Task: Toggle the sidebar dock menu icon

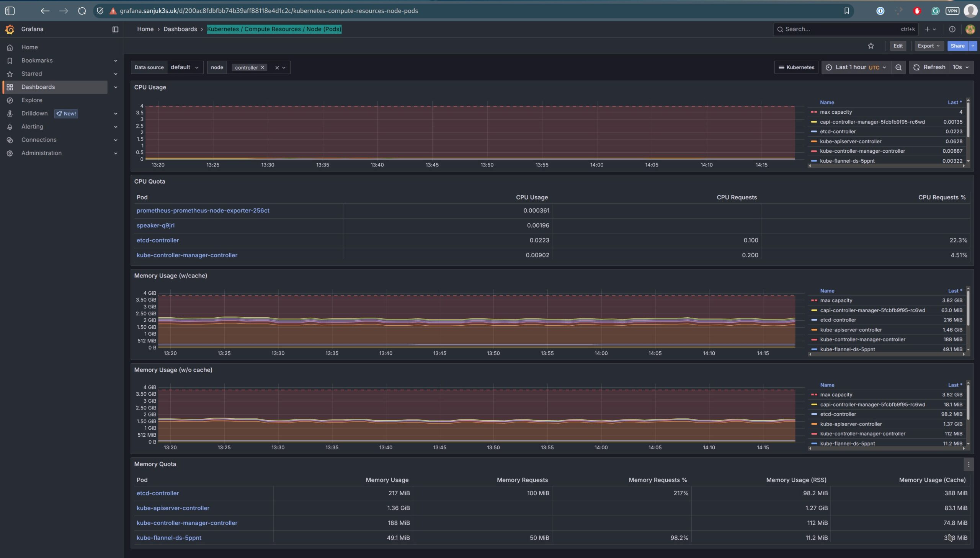Action: 115,29
